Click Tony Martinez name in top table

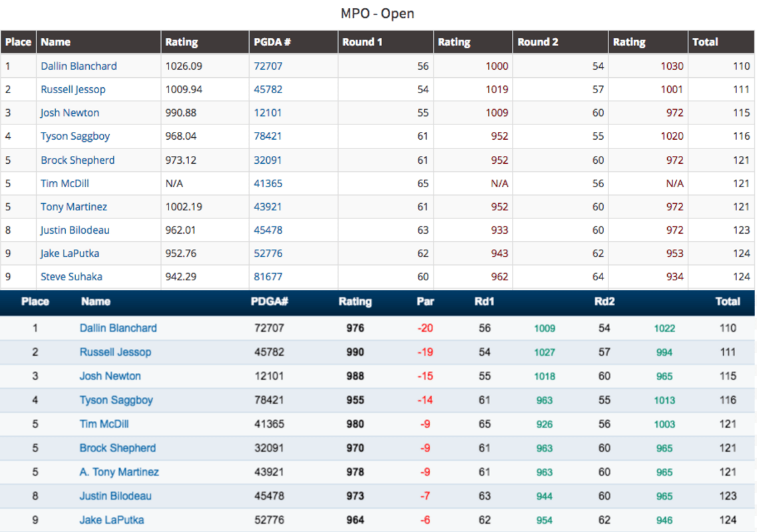pos(74,206)
